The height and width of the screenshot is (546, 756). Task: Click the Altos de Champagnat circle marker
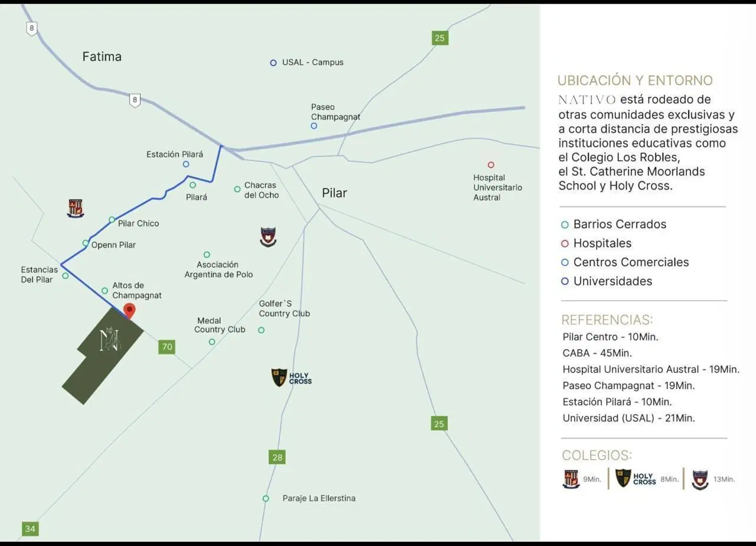(105, 291)
